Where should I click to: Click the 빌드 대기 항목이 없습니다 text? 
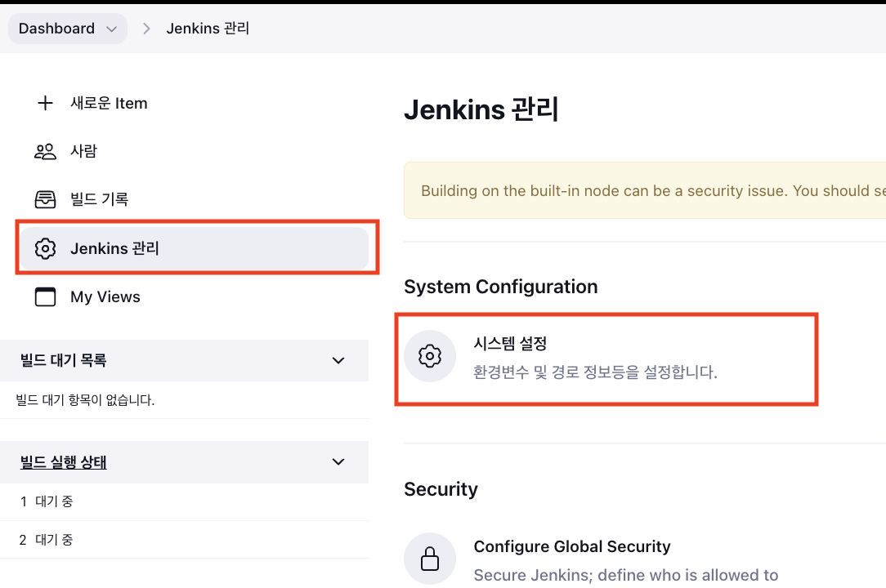point(85,400)
